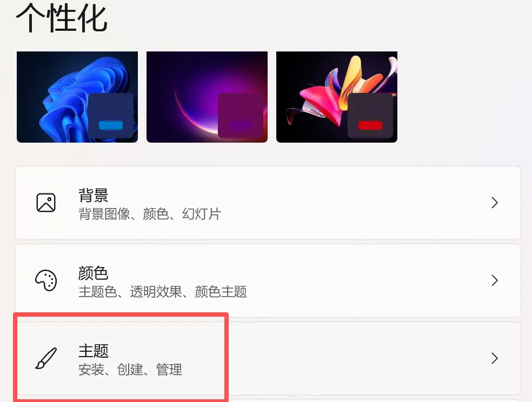532x402 pixels.
Task: Click the paintbrush icon beside 主题
Action: 46,358
